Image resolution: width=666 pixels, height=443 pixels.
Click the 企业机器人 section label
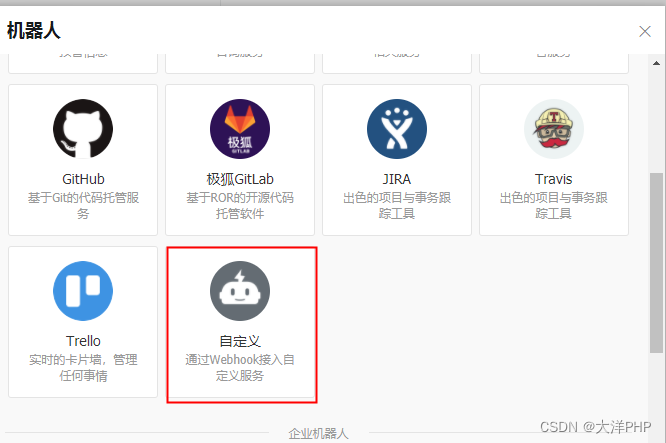(x=319, y=434)
